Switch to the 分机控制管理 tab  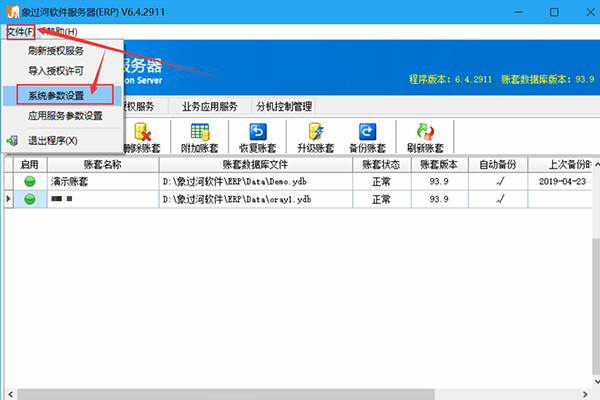tap(284, 106)
